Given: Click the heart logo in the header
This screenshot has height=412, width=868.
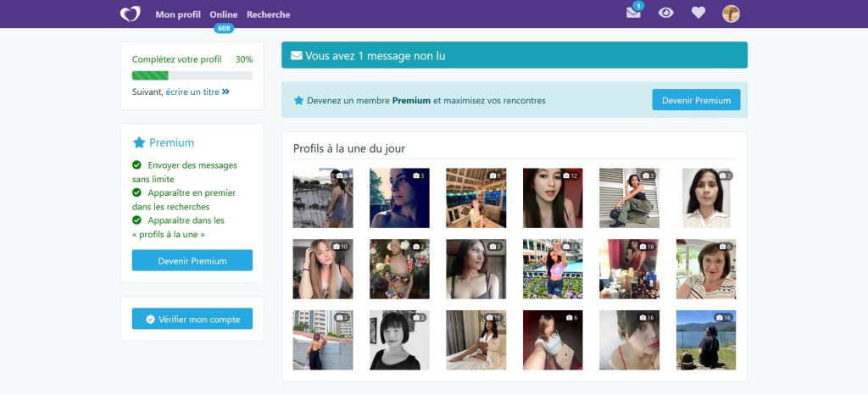Looking at the screenshot, I should point(130,14).
